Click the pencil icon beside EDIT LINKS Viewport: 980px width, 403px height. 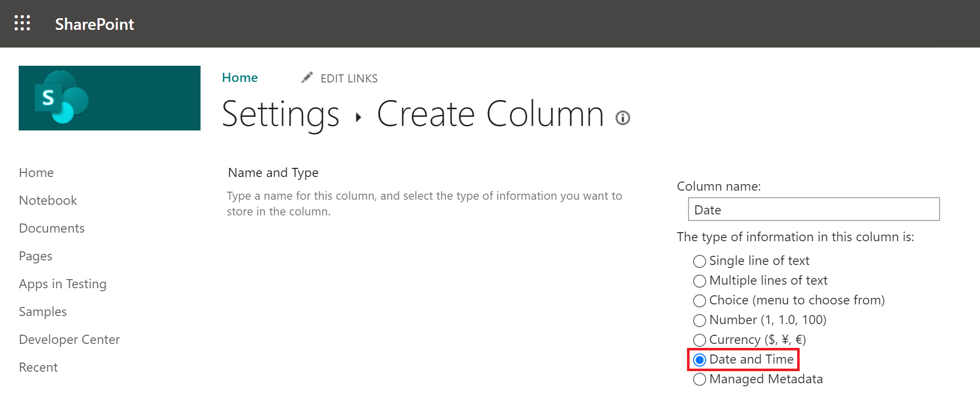click(x=307, y=77)
